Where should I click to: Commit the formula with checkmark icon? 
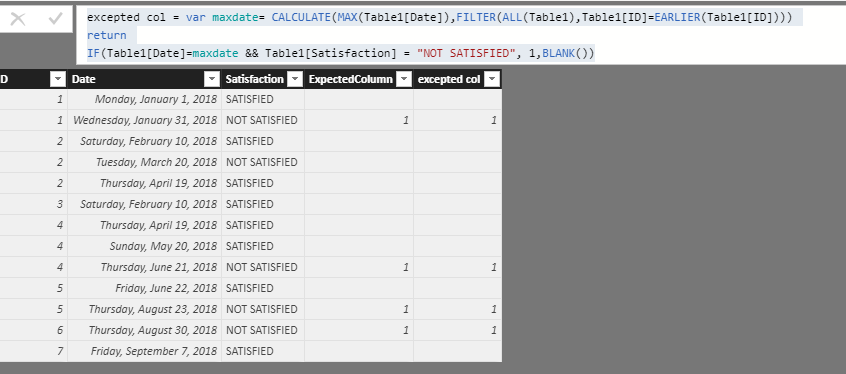tap(55, 19)
